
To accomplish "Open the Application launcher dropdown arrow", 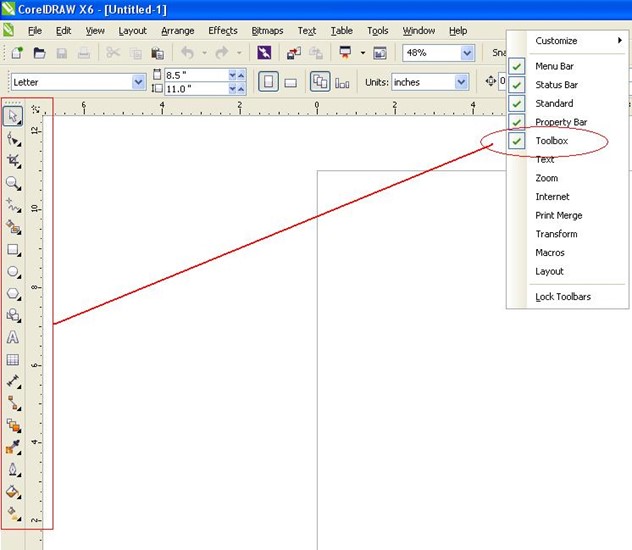I will tap(363, 53).
